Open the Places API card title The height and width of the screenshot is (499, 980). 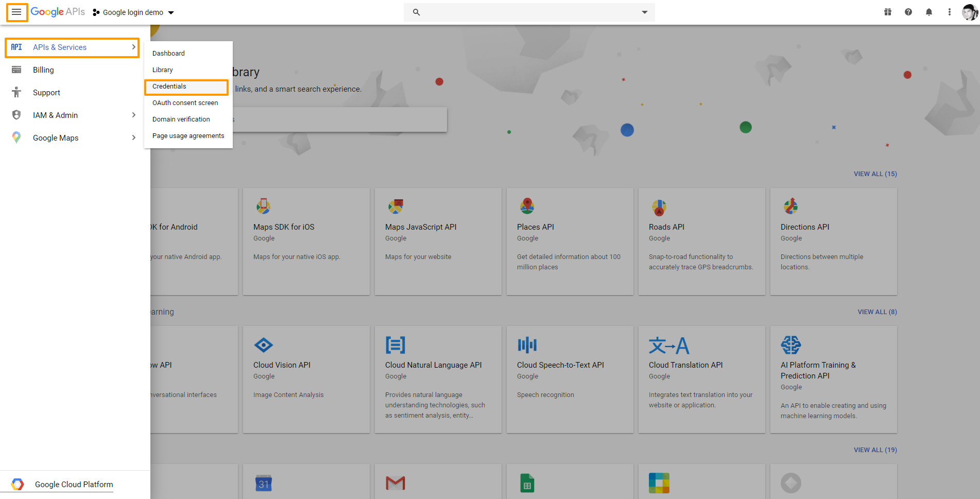pyautogui.click(x=536, y=227)
